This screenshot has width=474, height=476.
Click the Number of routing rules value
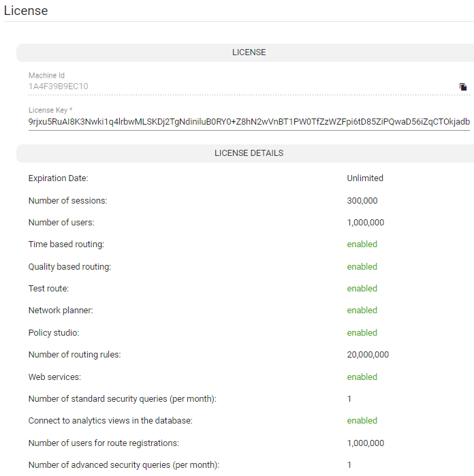click(368, 355)
